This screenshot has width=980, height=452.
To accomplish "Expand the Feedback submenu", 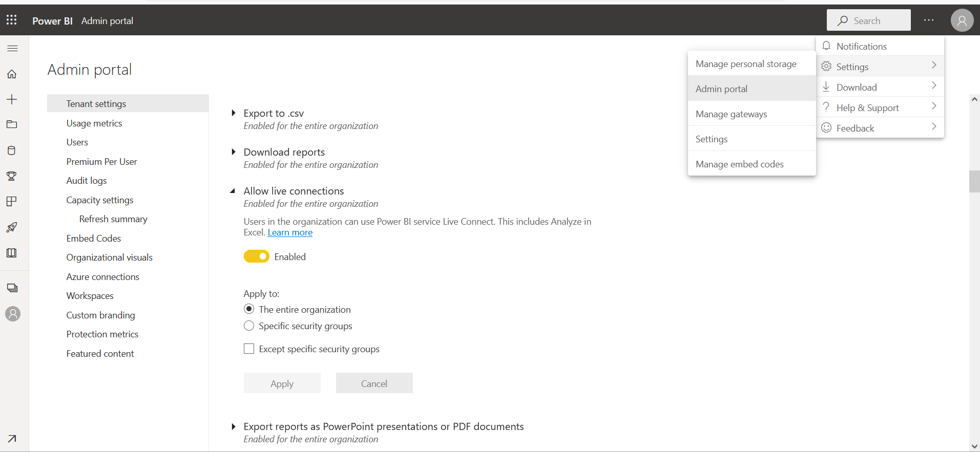I will [880, 128].
